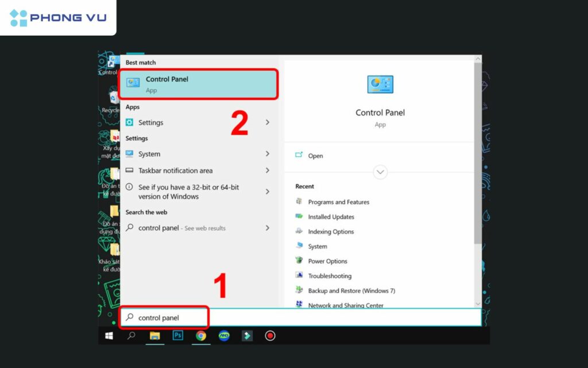The height and width of the screenshot is (368, 588).
Task: Open File Explorer in the taskbar
Action: (154, 336)
